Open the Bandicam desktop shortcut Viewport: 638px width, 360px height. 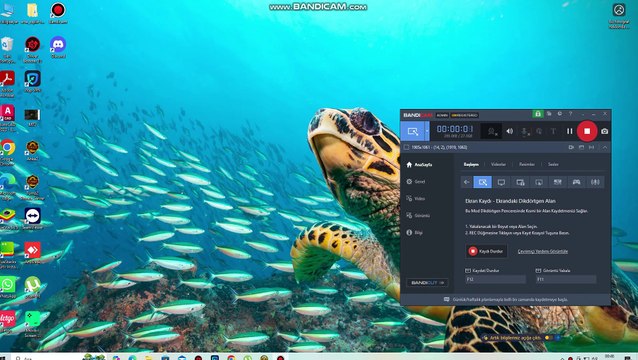[58, 13]
